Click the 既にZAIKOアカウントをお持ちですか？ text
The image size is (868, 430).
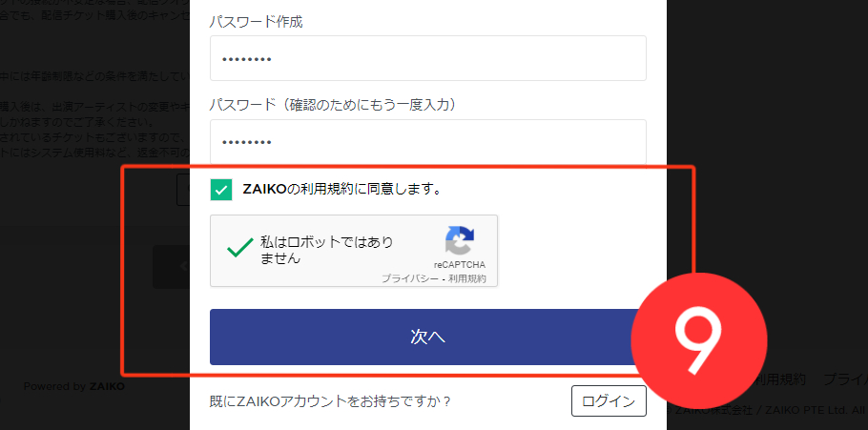[x=330, y=401]
